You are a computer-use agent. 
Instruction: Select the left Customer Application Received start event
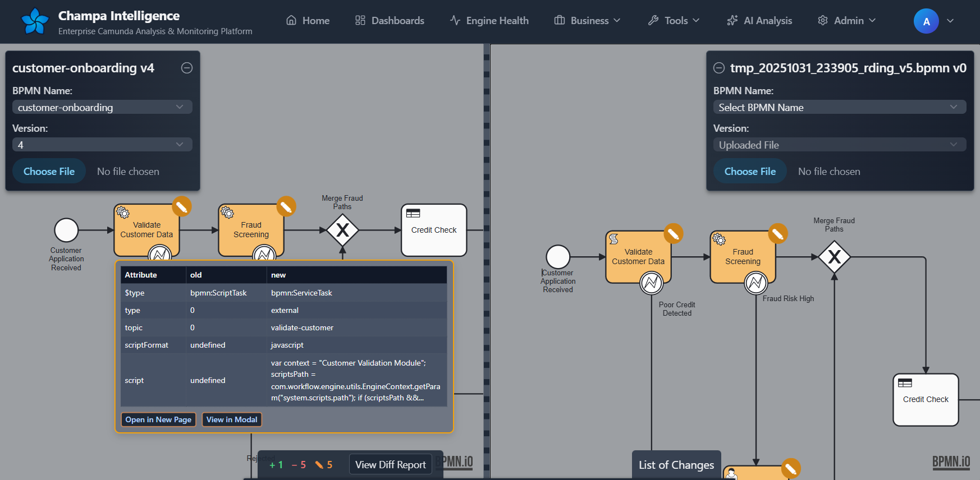coord(66,230)
